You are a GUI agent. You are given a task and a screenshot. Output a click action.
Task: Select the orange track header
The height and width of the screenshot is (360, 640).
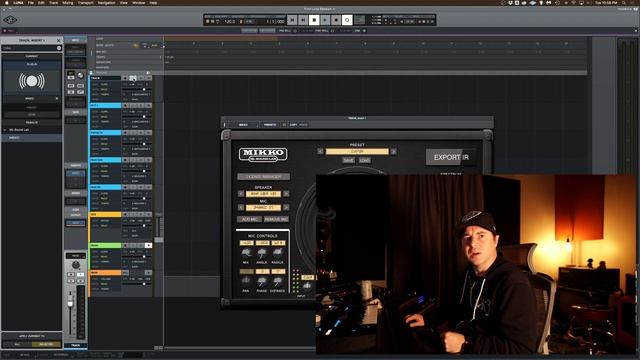tap(105, 272)
